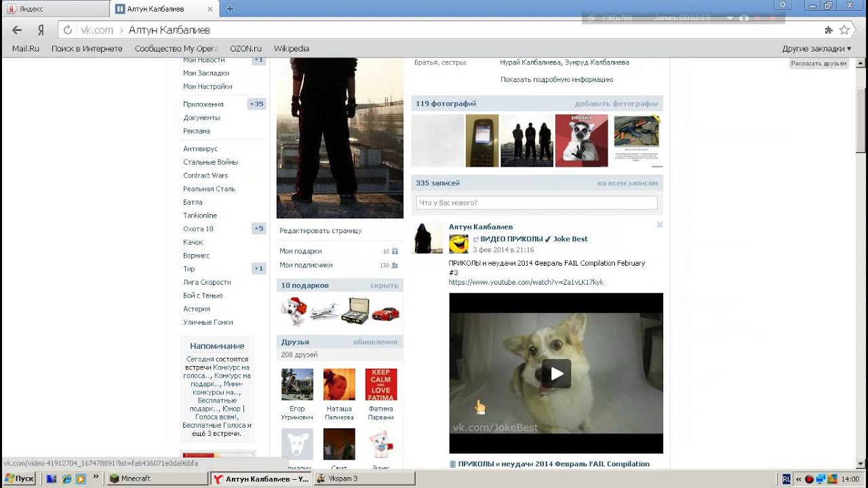
Task: Close the Алтун Калбалиев browser tab
Action: [x=210, y=9]
